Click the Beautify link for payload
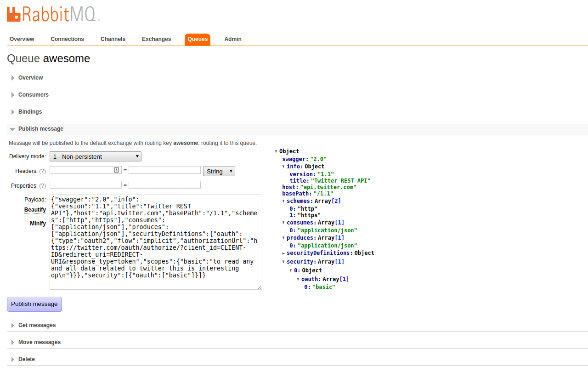588x368 pixels. (x=35, y=209)
